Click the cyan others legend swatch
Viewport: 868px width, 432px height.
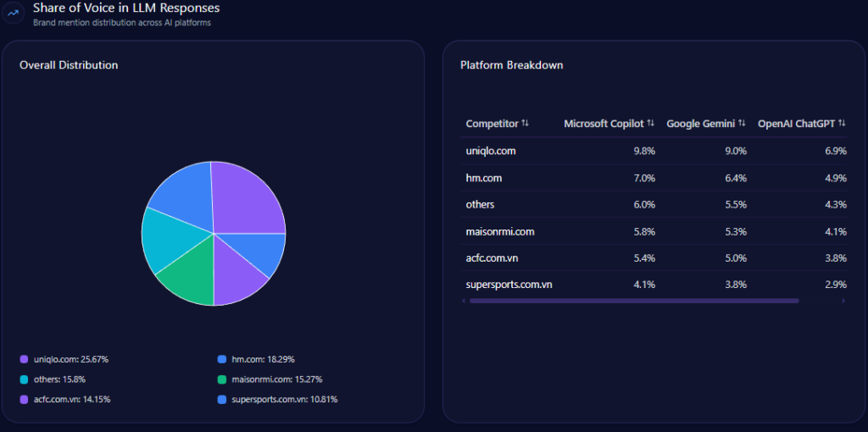tap(25, 379)
